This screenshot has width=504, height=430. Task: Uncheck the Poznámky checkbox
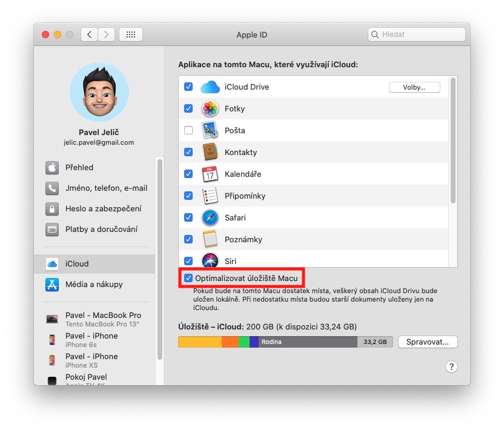pos(188,239)
